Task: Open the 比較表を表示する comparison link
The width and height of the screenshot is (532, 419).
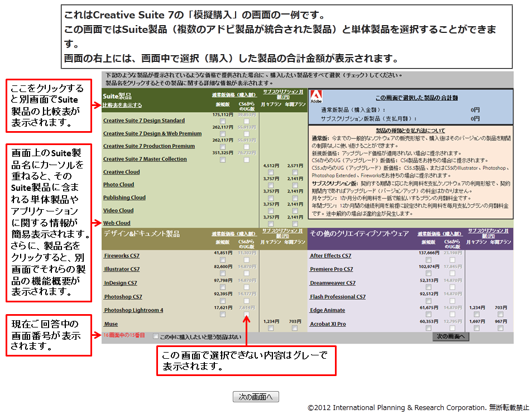Action: [122, 105]
